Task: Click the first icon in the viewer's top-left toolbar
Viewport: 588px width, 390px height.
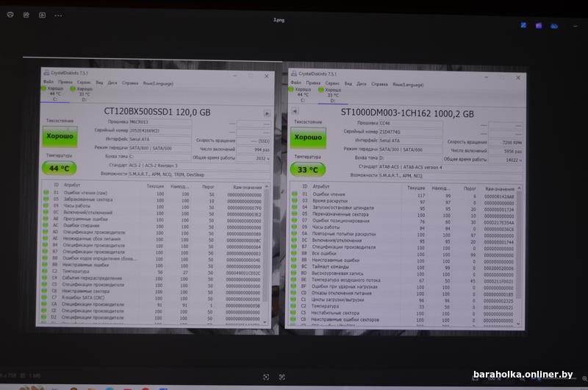Action: 10,15
